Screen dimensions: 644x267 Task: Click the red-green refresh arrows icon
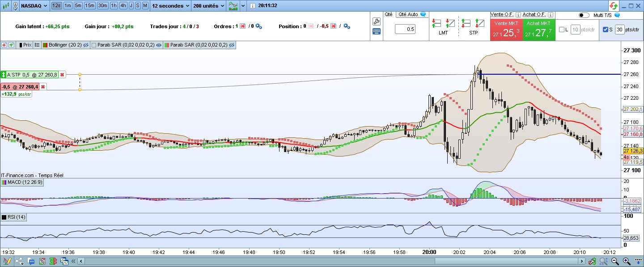[614, 6]
